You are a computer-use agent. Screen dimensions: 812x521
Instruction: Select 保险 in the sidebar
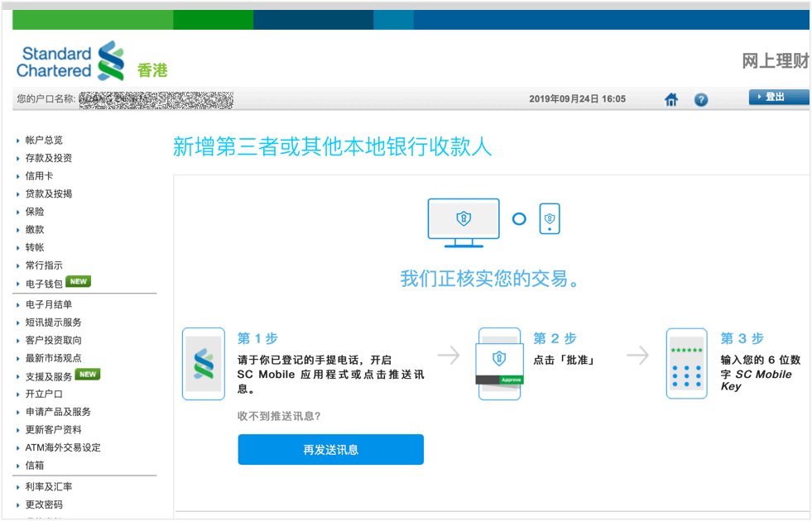(35, 212)
